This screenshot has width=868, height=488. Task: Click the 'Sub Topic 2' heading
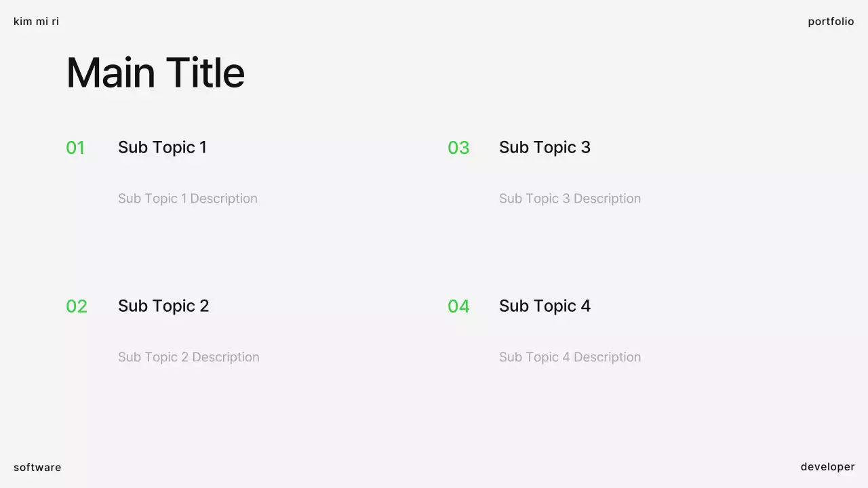coord(163,306)
